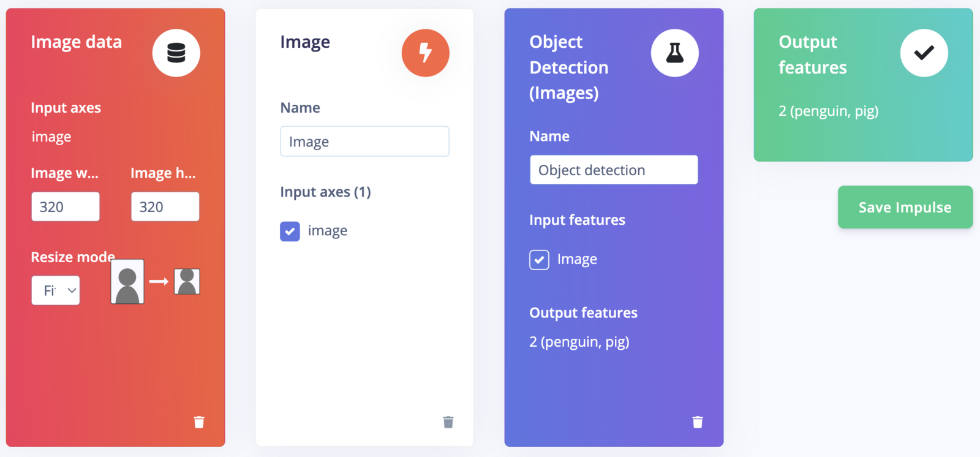Click the Image data block title
The width and height of the screenshot is (980, 457).
point(77,42)
